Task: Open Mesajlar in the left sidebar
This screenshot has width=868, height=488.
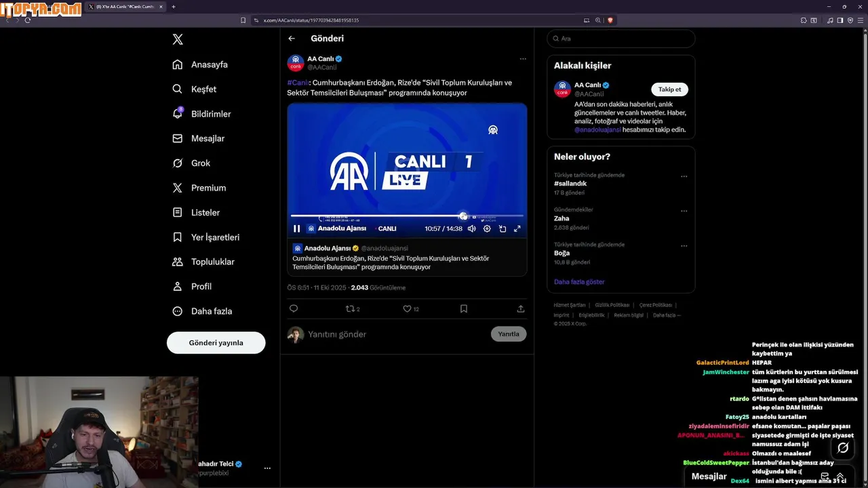Action: 198,138
